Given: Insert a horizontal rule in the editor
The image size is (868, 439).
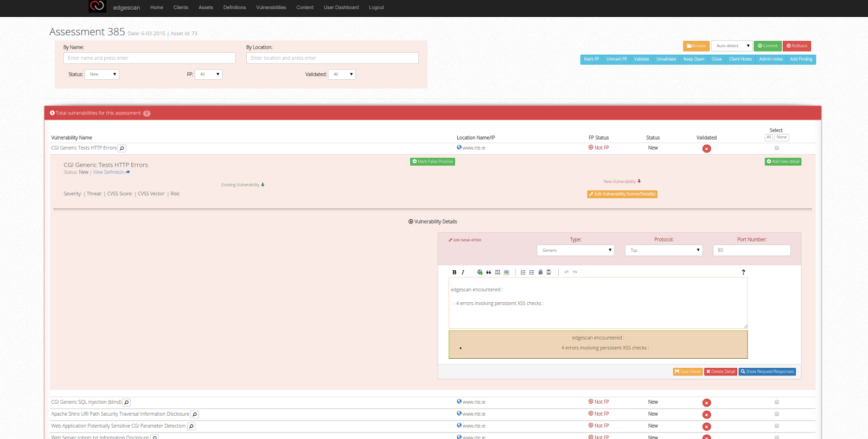Looking at the screenshot, I should pyautogui.click(x=549, y=272).
